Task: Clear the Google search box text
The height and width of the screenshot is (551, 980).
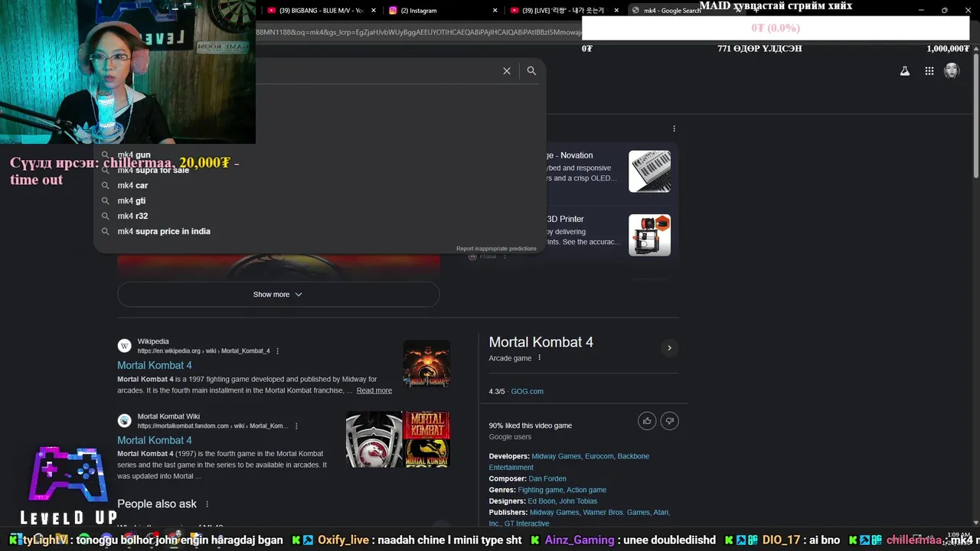Action: coord(506,70)
